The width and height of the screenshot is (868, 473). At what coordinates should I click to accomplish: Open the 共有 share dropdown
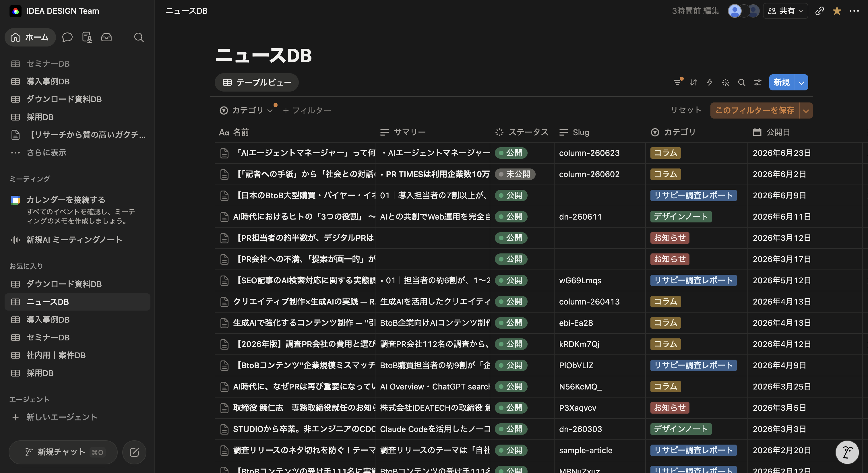(785, 11)
